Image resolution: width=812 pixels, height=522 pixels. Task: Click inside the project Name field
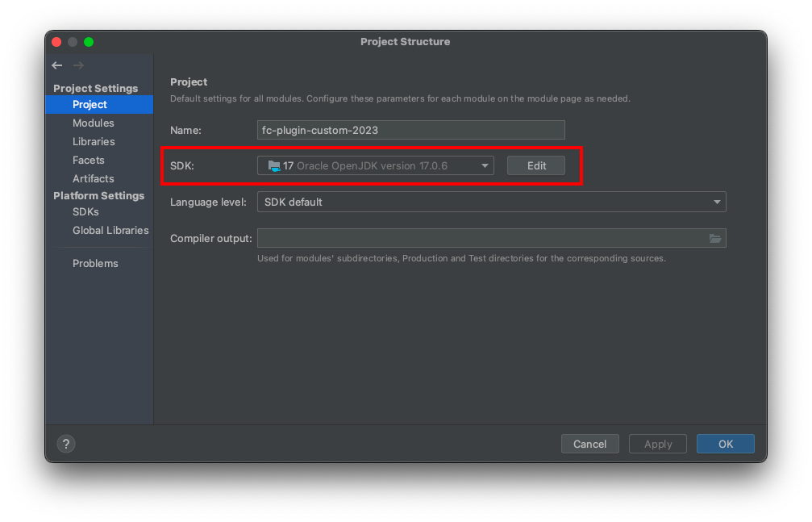(410, 130)
